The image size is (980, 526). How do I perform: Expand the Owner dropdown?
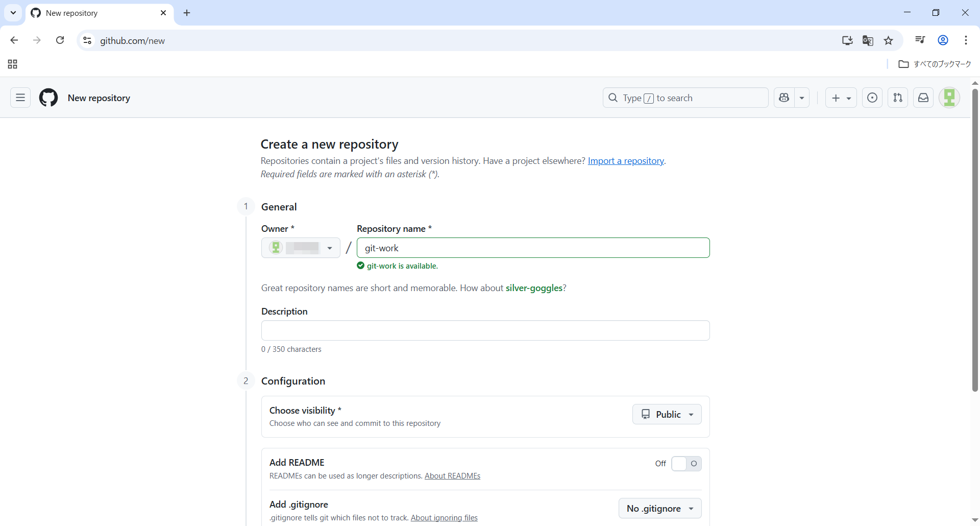[x=301, y=248]
